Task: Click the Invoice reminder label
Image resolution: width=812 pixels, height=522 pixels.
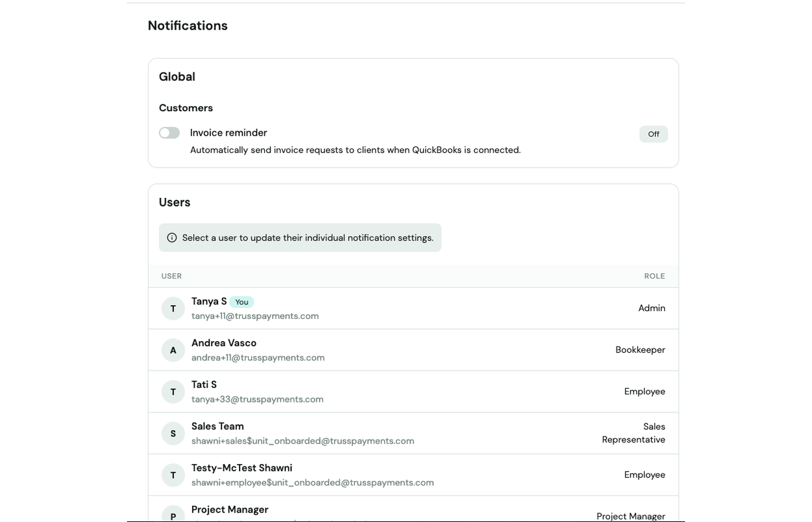Action: tap(229, 133)
